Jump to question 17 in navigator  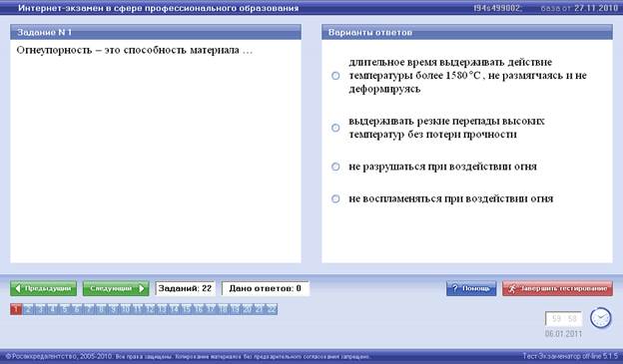211,309
